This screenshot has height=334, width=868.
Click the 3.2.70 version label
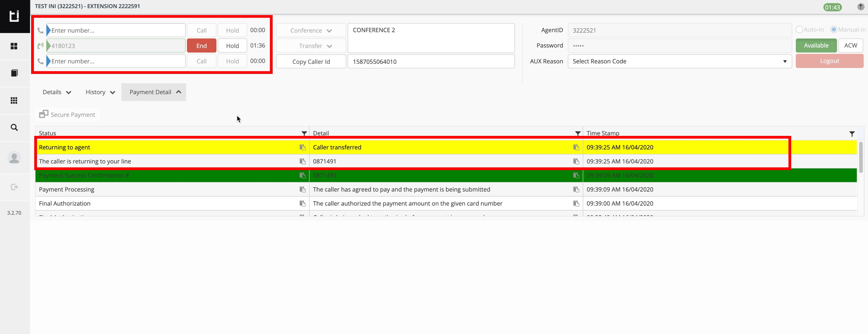coord(14,213)
